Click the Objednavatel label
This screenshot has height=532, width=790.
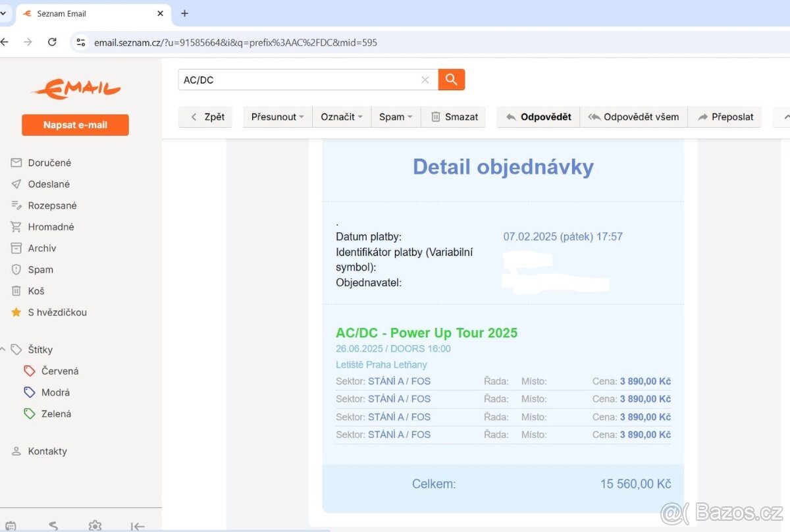pos(369,282)
